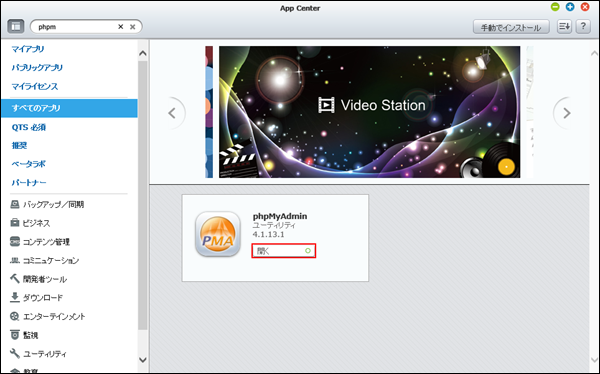Click the phpMyAdmin PMA app icon
This screenshot has height=374, width=600.
(218, 234)
